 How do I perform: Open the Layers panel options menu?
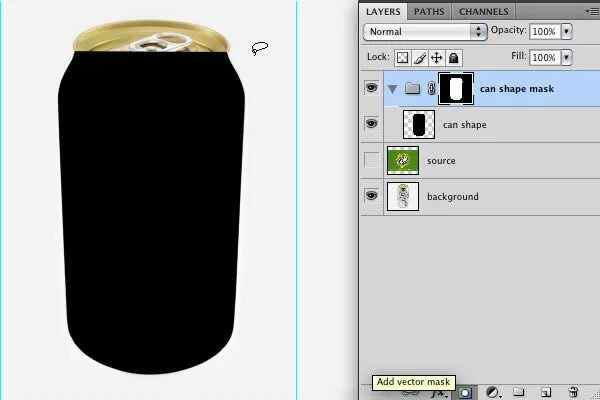click(592, 12)
